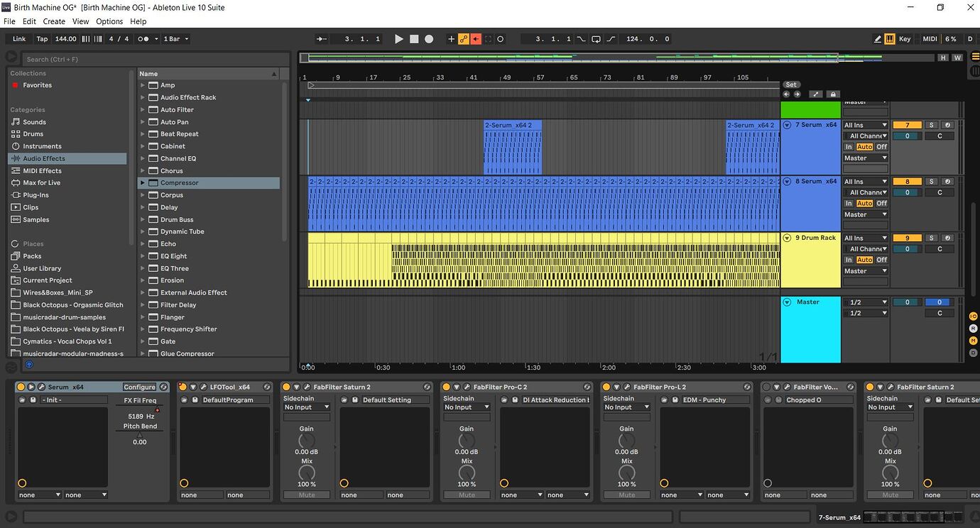
Task: Click the Re-enable Automation orange arrow
Action: click(476, 39)
